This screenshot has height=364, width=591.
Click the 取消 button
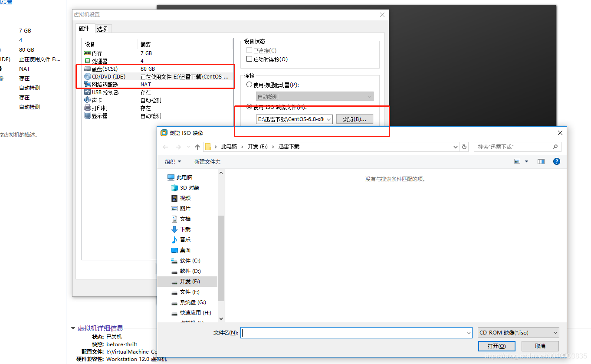point(540,346)
